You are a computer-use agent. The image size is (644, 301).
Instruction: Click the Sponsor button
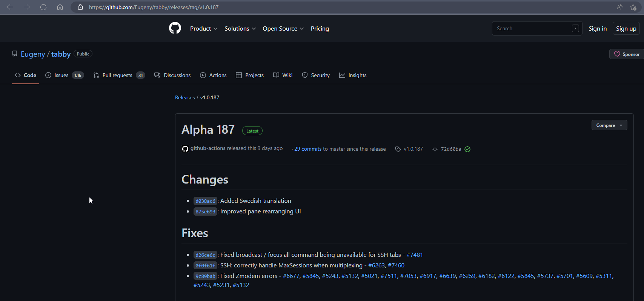coord(627,54)
